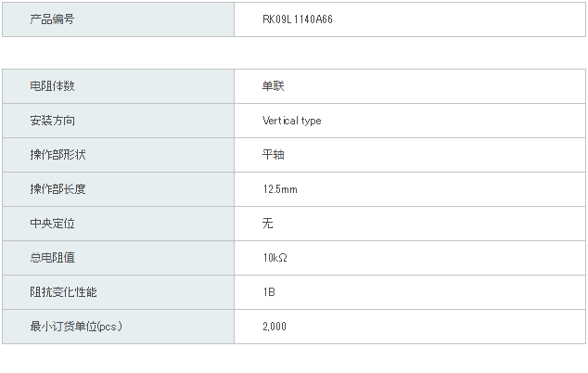
Task: Click the 产品编号 label cell
Action: coord(118,19)
